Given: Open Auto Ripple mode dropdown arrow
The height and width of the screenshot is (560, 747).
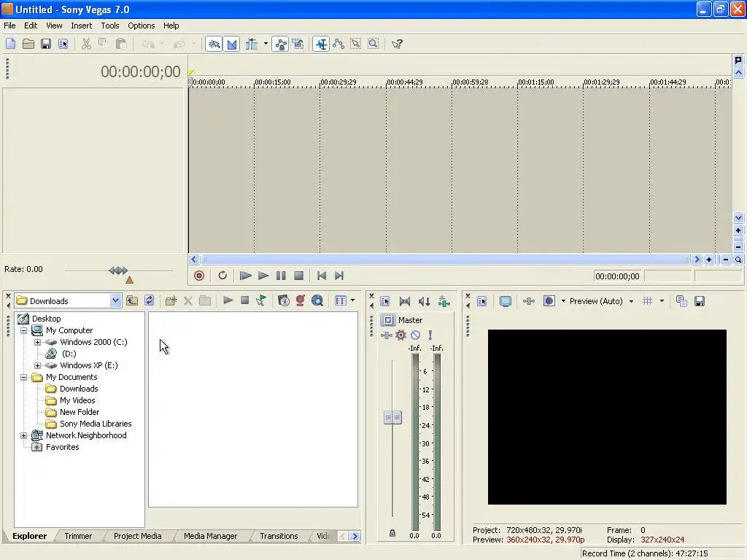Looking at the screenshot, I should pos(266,44).
